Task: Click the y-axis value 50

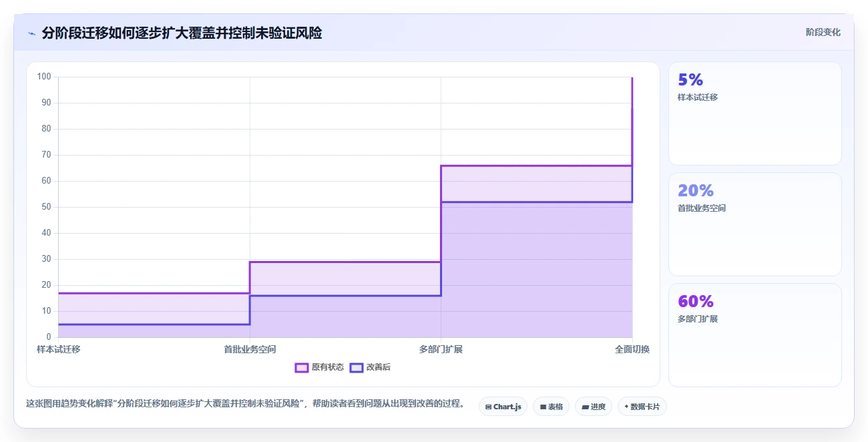Action: pyautogui.click(x=47, y=207)
